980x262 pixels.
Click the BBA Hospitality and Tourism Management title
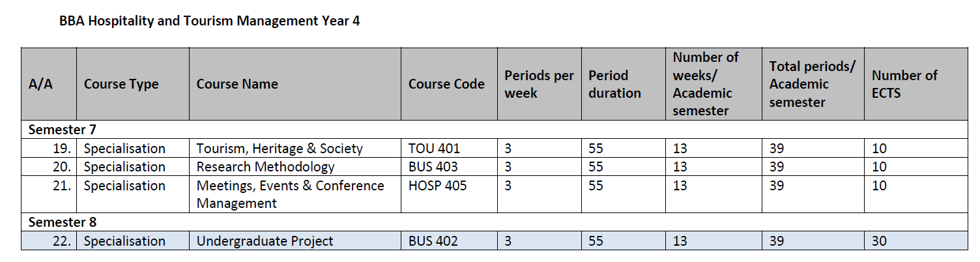pyautogui.click(x=209, y=21)
